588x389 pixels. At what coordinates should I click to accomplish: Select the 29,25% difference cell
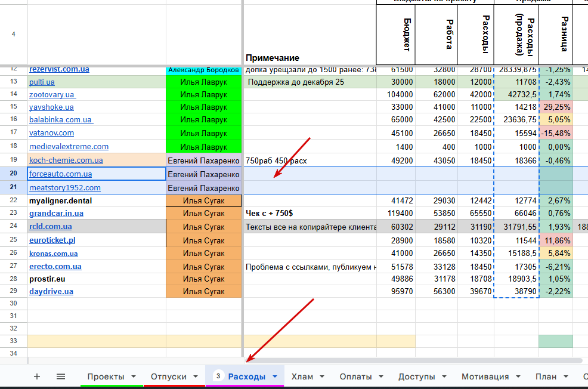(x=556, y=107)
